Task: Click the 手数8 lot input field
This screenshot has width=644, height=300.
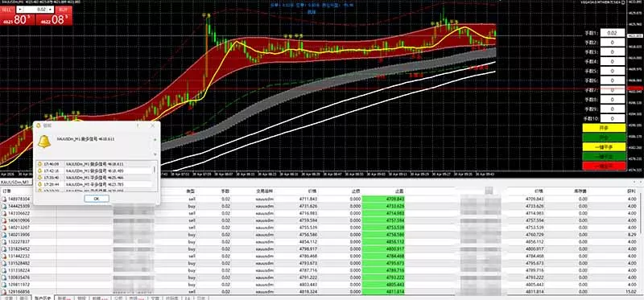Action: [613, 99]
